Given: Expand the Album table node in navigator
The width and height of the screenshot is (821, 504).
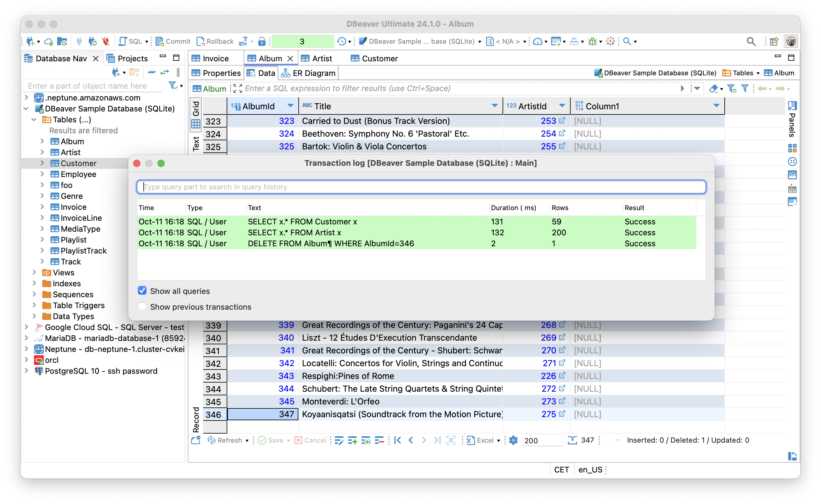Looking at the screenshot, I should click(x=42, y=141).
